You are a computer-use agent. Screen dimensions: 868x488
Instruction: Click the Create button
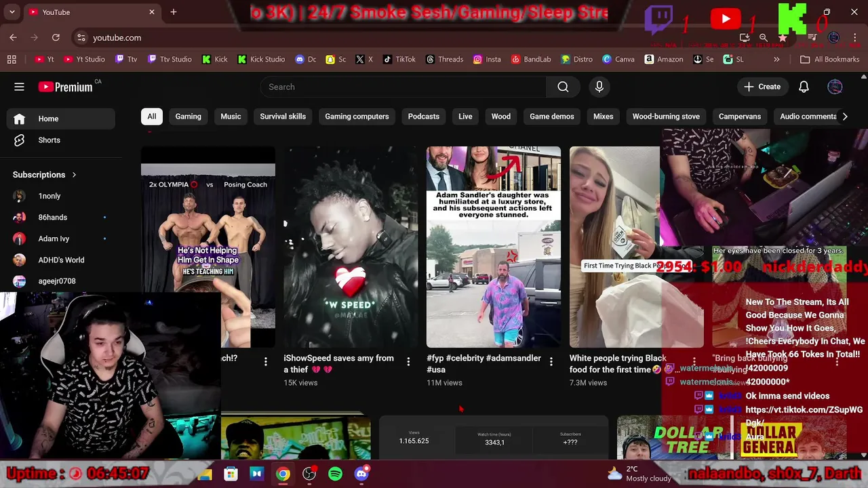(x=762, y=87)
